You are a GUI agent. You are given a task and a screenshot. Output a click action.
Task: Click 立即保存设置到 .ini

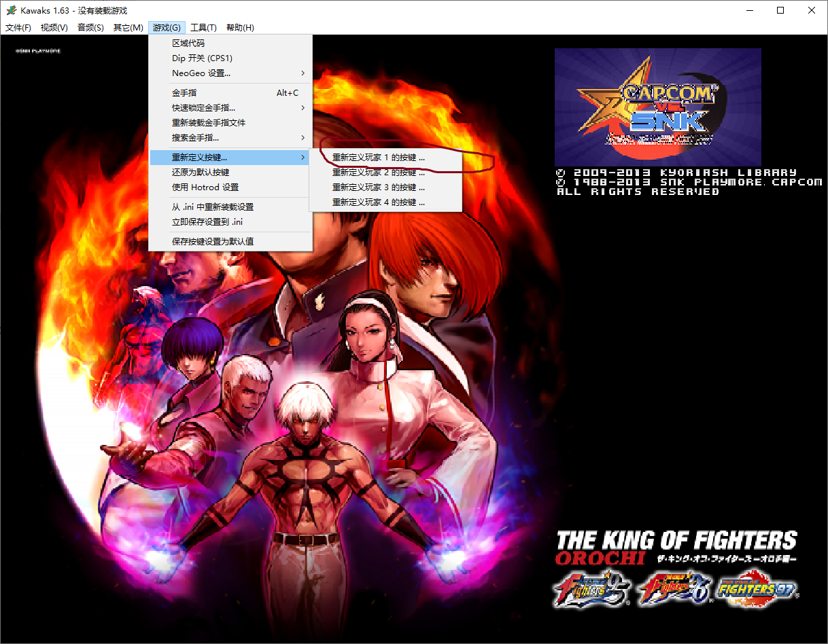208,222
